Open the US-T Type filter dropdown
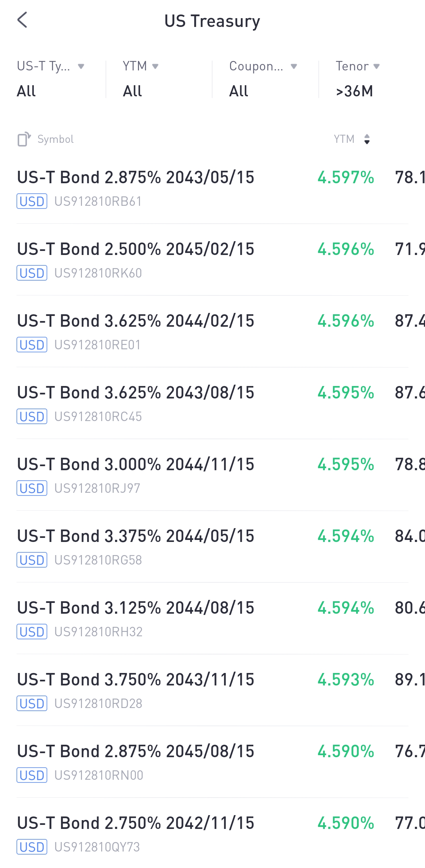Image resolution: width=425 pixels, height=868 pixels. coord(51,78)
